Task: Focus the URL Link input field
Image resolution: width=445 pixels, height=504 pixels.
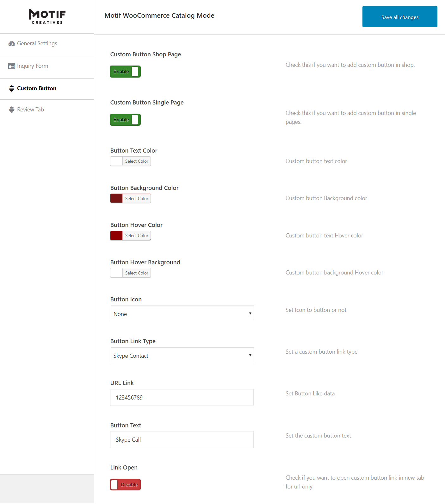Action: (182, 397)
